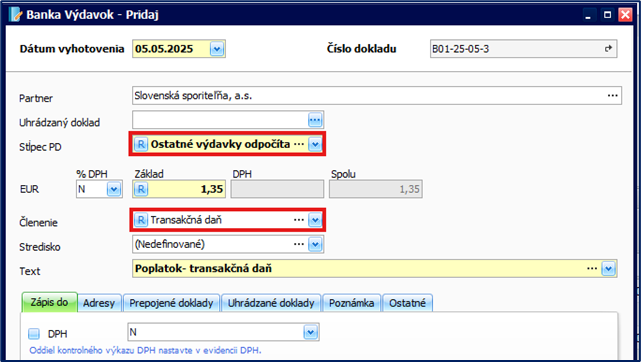Viewport: 641px width, 362px height.
Task: Click the ellipsis in Členenie field
Action: [299, 220]
